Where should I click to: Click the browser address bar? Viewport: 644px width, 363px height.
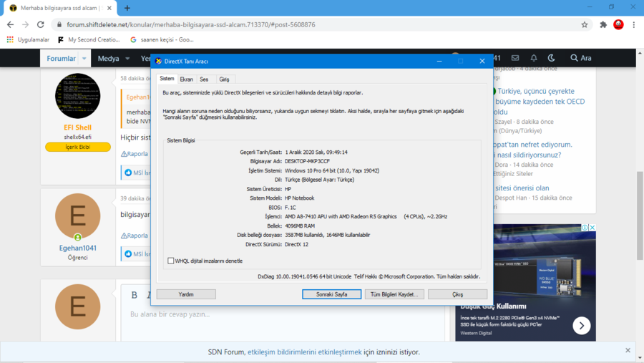[x=321, y=24]
